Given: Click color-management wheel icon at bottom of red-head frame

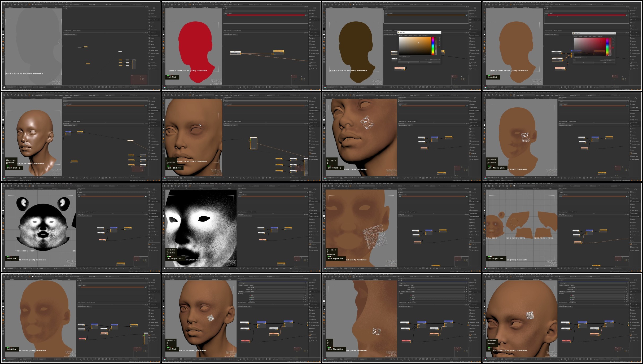Looking at the screenshot, I should tap(165, 87).
